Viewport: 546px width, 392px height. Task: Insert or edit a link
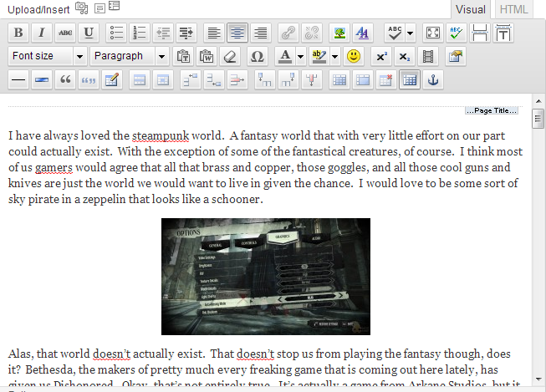point(288,33)
